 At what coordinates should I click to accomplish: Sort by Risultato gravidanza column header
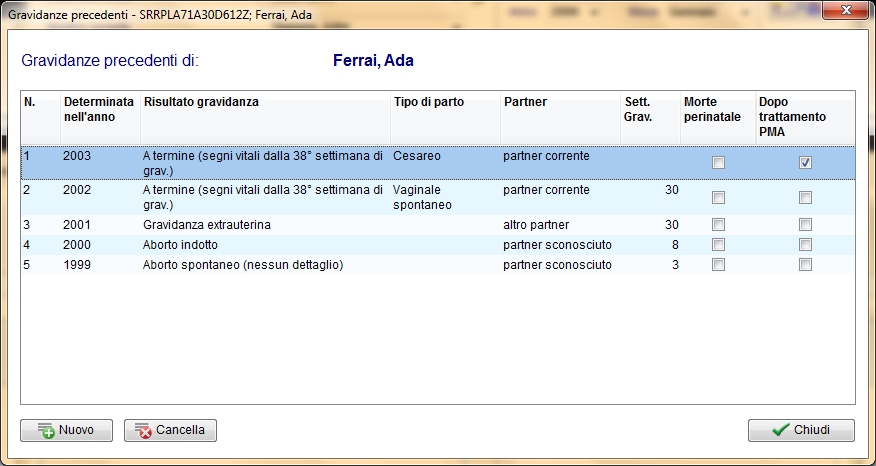pos(265,118)
